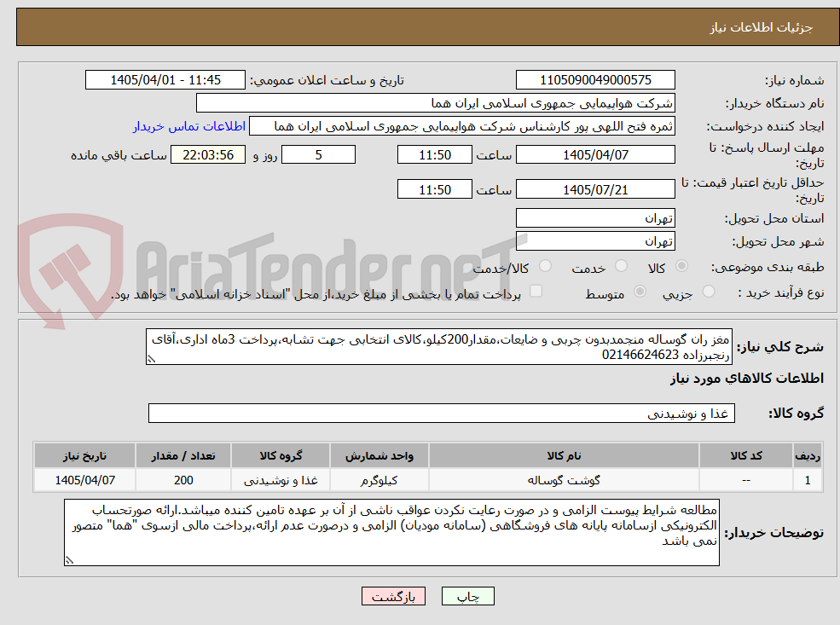Click the تعداد / مقدار column header
The image size is (840, 625).
[x=183, y=456]
